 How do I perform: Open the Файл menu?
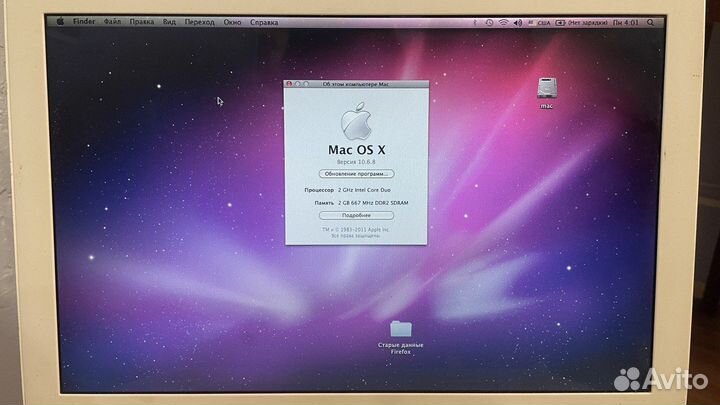coord(112,22)
